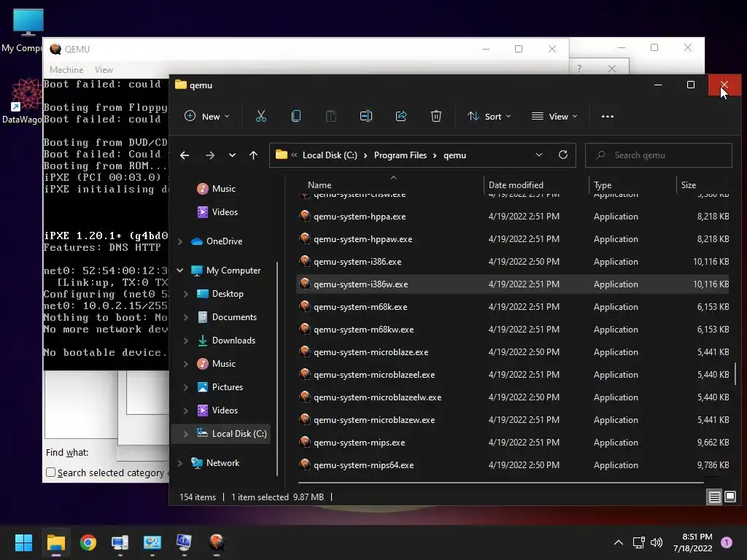Open Windows Start menu
The width and height of the screenshot is (747, 560).
pos(23,542)
